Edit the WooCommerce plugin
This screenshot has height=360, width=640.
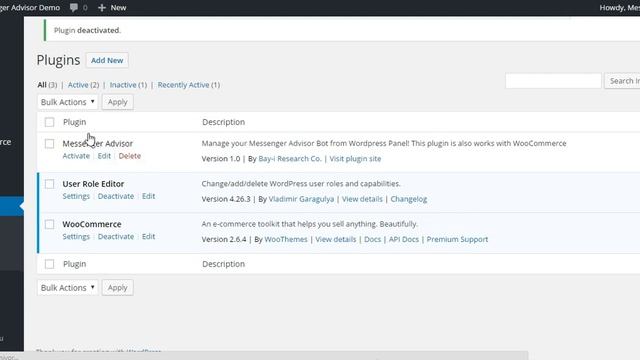pos(149,237)
